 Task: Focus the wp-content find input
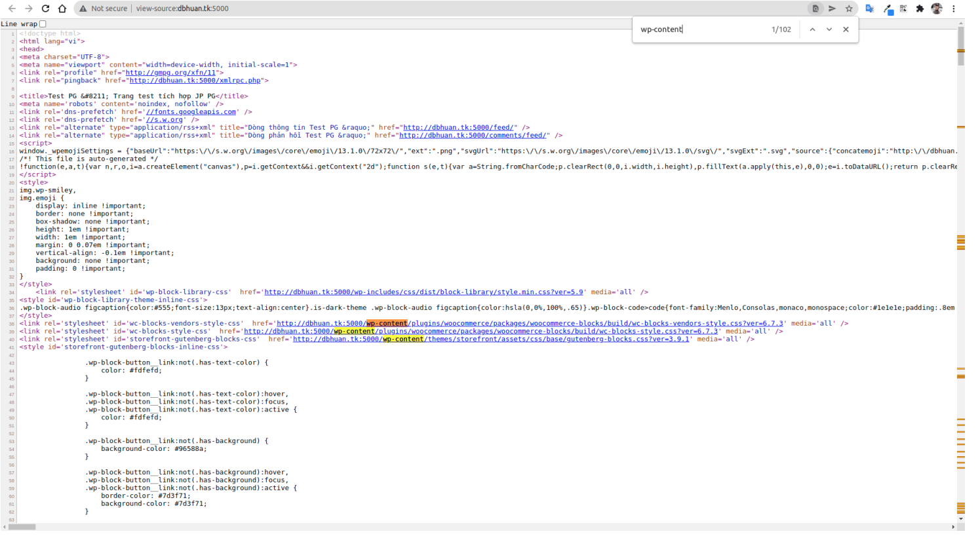[701, 29]
